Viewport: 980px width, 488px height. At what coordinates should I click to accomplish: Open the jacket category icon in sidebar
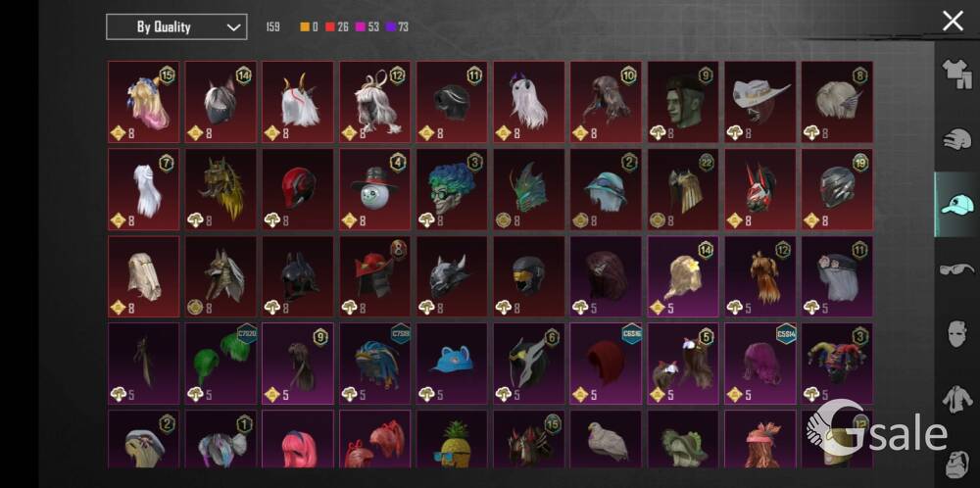tap(957, 399)
